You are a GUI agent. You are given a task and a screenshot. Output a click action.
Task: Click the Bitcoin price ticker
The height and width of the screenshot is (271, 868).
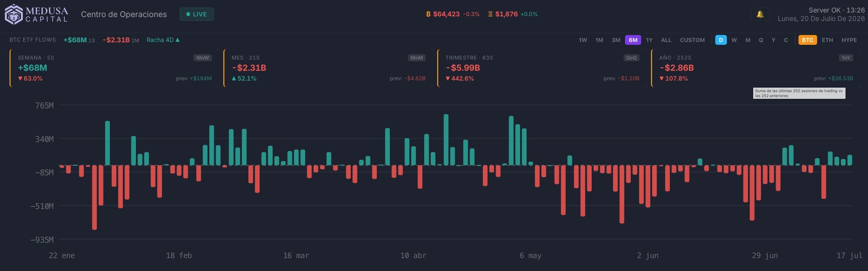point(453,14)
